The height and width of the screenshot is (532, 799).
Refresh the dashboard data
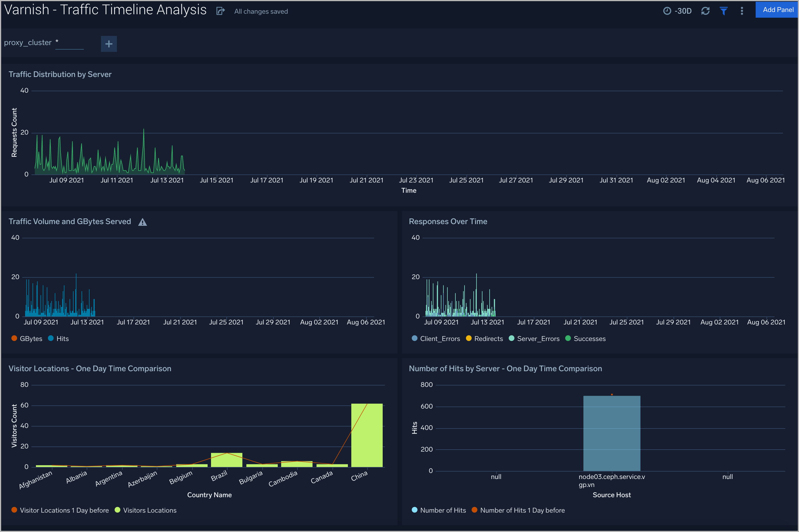pyautogui.click(x=706, y=11)
